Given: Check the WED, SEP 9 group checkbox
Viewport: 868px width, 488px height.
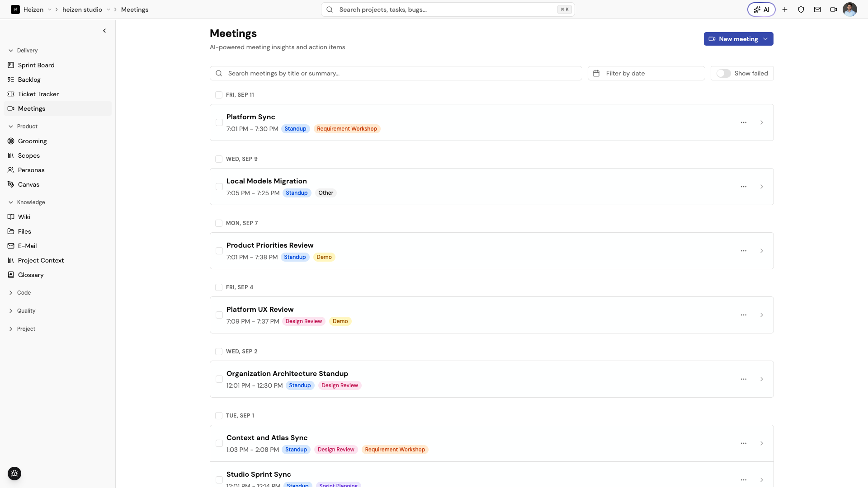Looking at the screenshot, I should [x=219, y=159].
